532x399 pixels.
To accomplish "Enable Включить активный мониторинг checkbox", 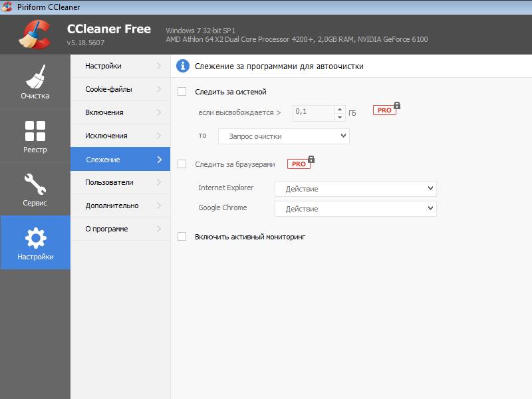I will click(x=182, y=237).
